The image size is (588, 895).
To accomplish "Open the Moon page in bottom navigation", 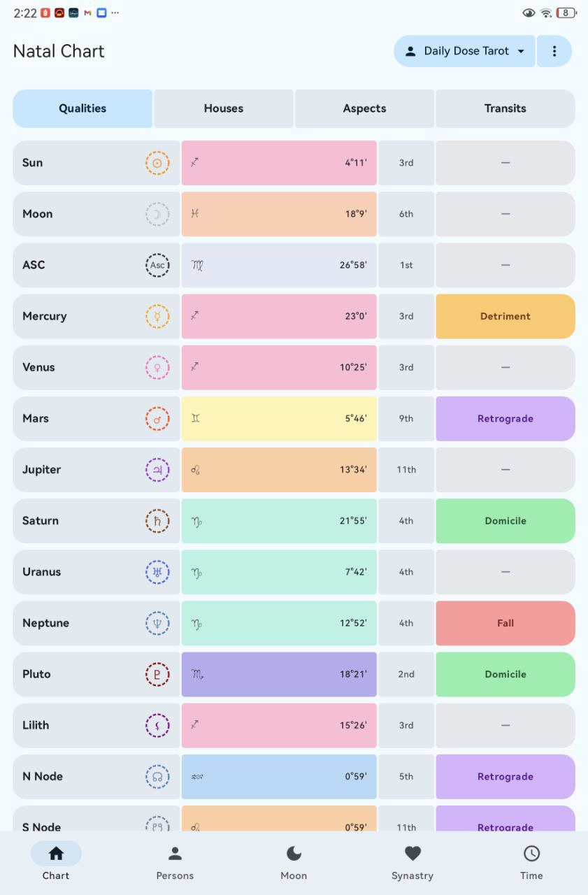I will [294, 862].
